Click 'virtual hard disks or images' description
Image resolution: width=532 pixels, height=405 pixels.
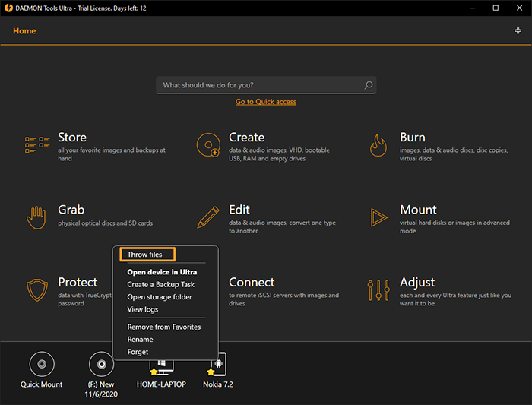pos(454,227)
